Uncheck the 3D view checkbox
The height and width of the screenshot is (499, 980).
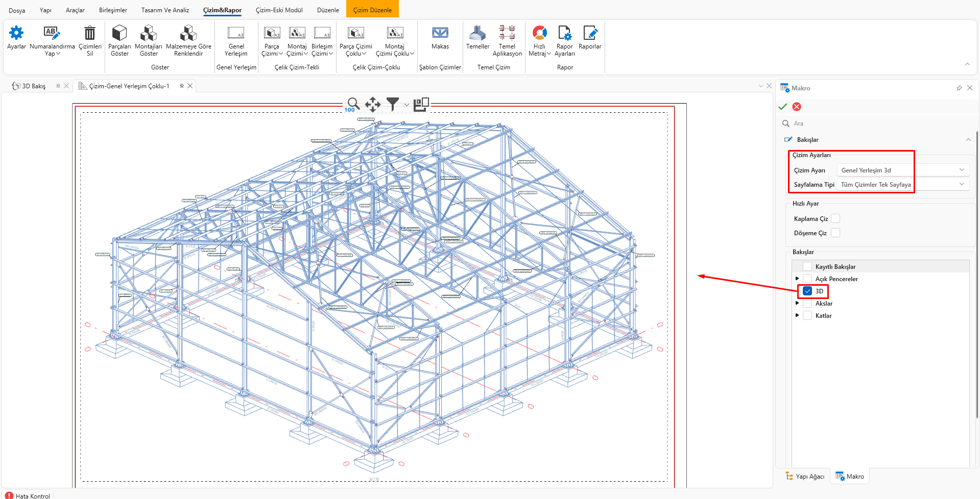point(807,291)
